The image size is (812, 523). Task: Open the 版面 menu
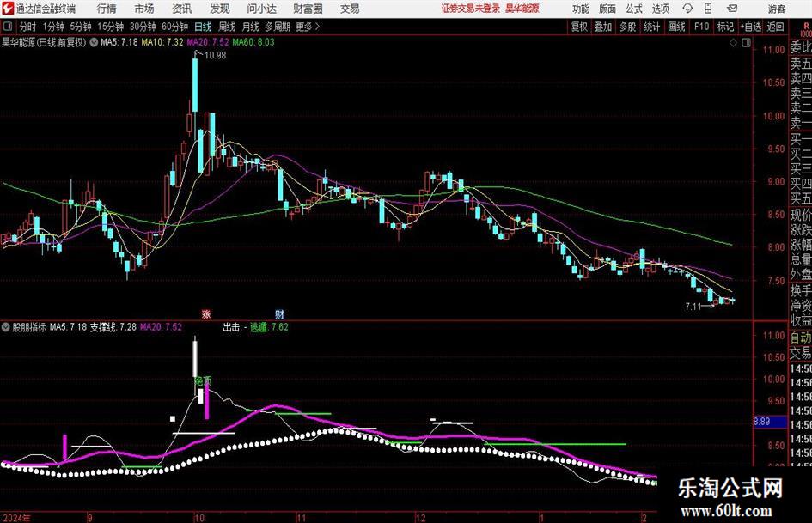point(607,9)
